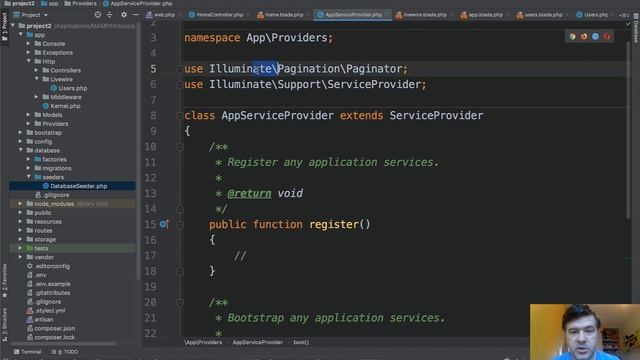
Task: Open the artisan file
Action: pos(44,320)
